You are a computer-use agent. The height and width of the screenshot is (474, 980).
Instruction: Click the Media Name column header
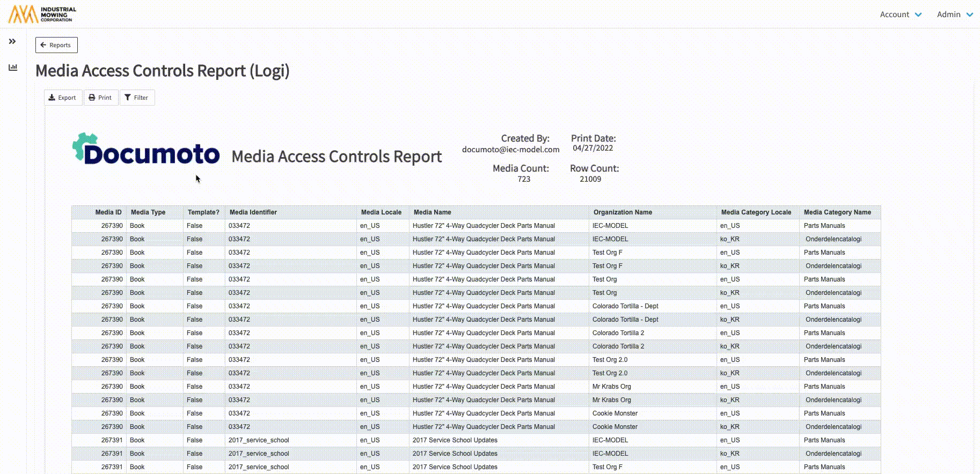[432, 212]
